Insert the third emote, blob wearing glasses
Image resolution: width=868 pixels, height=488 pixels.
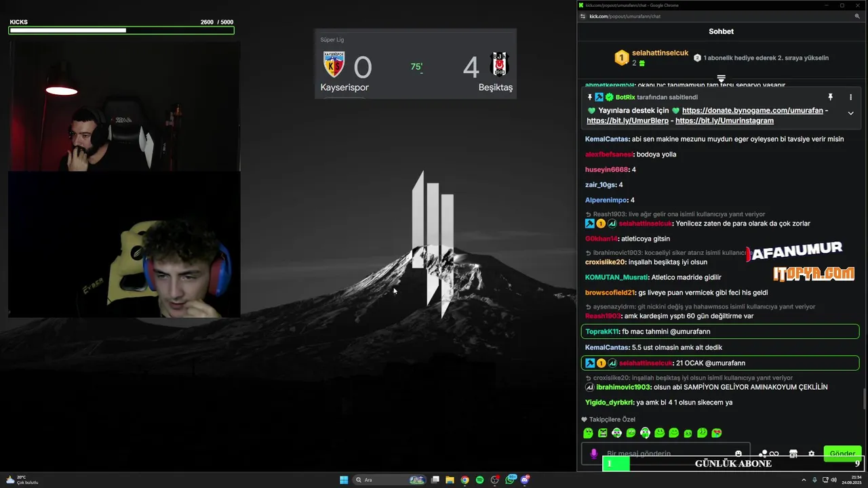(616, 433)
